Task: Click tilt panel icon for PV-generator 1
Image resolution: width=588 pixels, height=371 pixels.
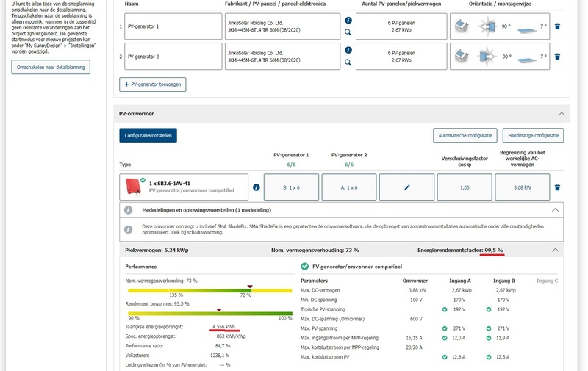Action: pos(527,29)
